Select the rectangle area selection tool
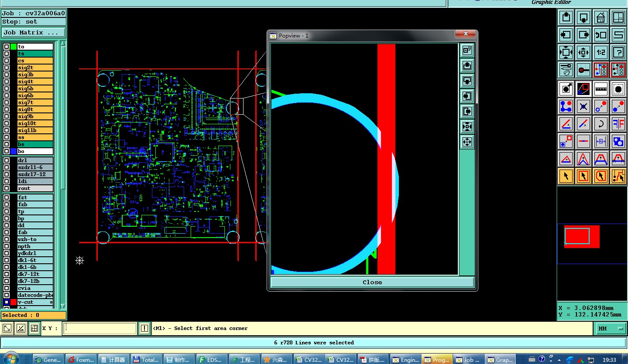Screen dimensions: 628x364 pyautogui.click(x=583, y=176)
